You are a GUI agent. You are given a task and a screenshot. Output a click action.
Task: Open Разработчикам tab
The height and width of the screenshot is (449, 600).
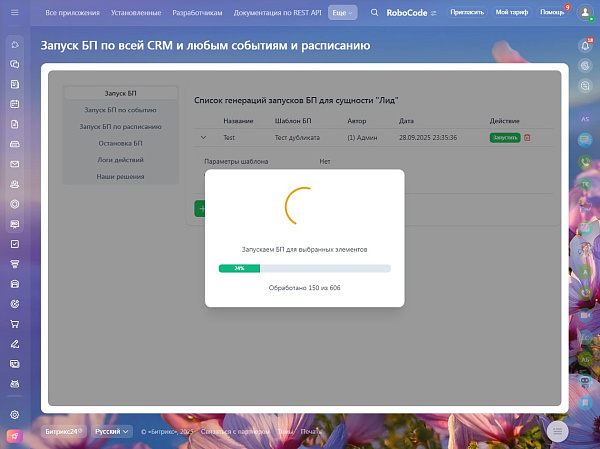[x=197, y=13]
